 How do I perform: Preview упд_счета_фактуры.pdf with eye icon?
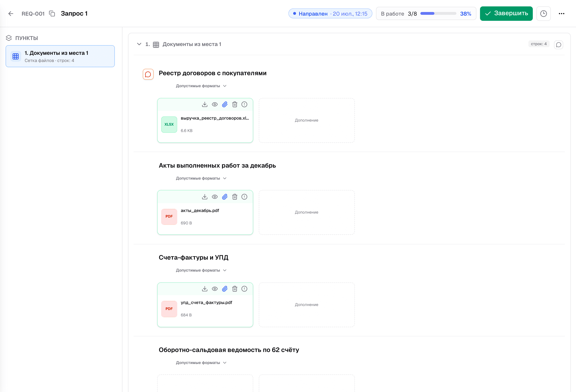coord(215,289)
